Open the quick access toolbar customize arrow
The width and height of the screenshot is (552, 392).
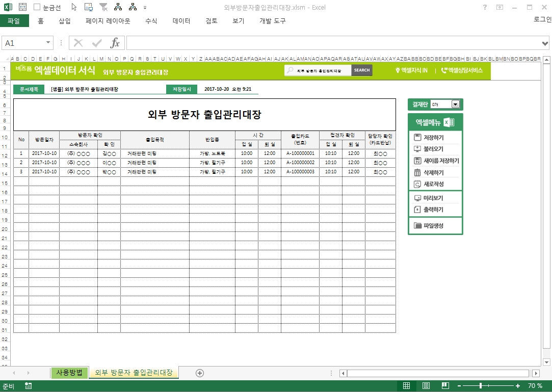(x=145, y=8)
